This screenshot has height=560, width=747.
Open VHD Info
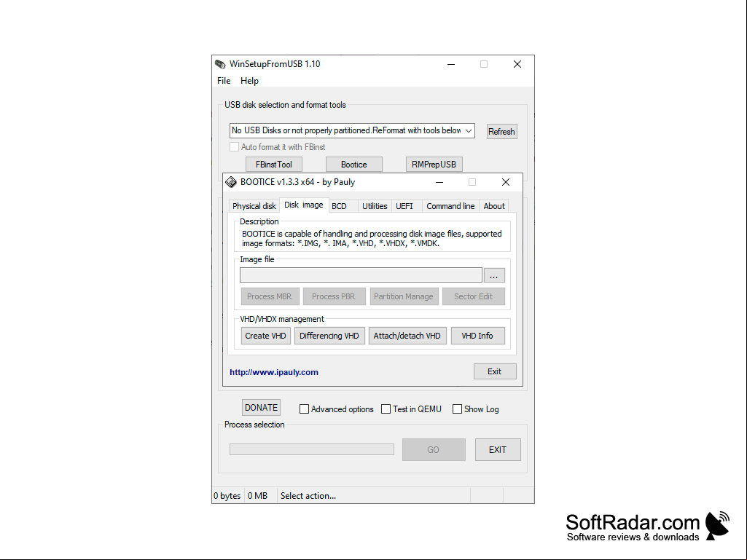click(477, 336)
